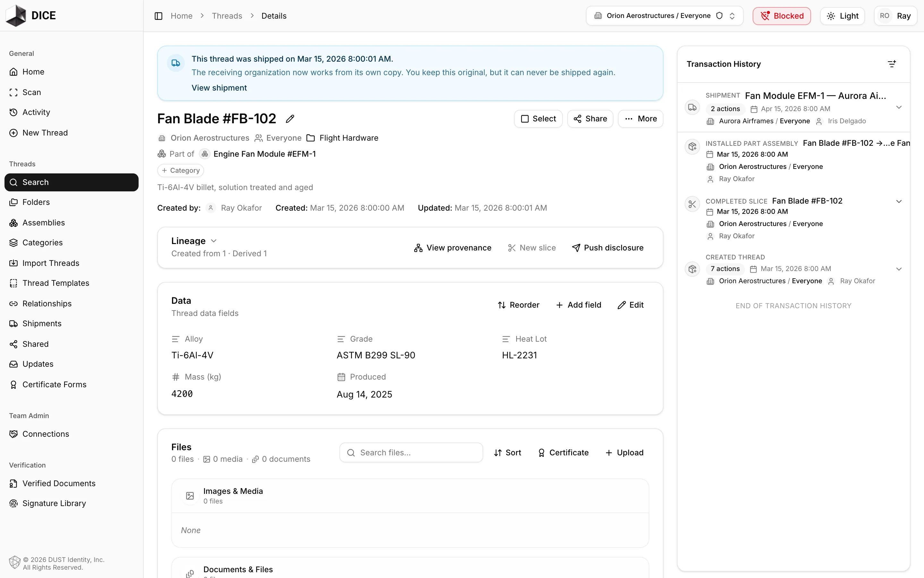Open Relationships in sidebar

tap(72, 303)
